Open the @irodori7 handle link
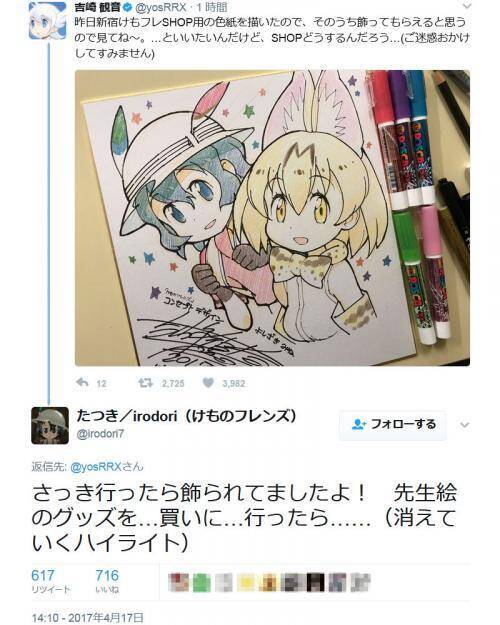Viewport: 500px width, 625px height. (100, 434)
